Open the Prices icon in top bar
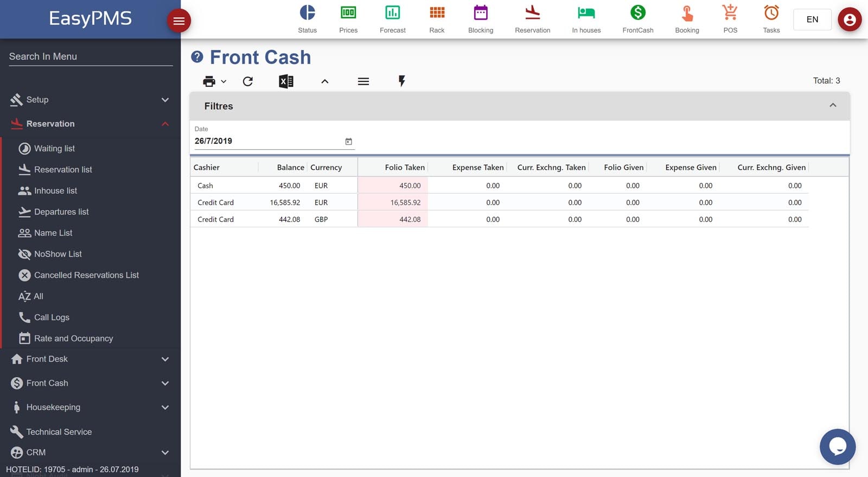This screenshot has width=868, height=477. pos(348,12)
